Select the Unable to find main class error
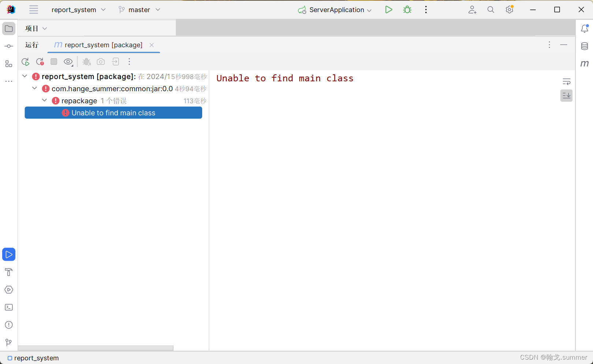 114,113
